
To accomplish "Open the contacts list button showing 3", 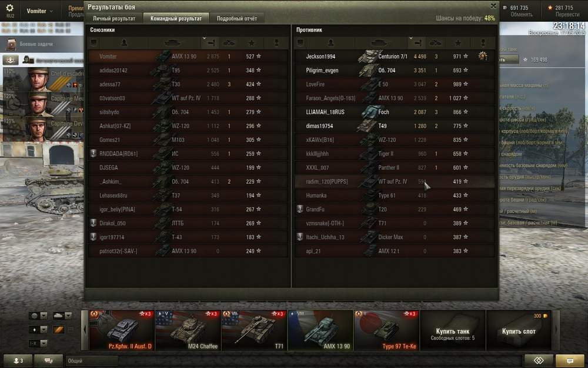I will point(18,360).
